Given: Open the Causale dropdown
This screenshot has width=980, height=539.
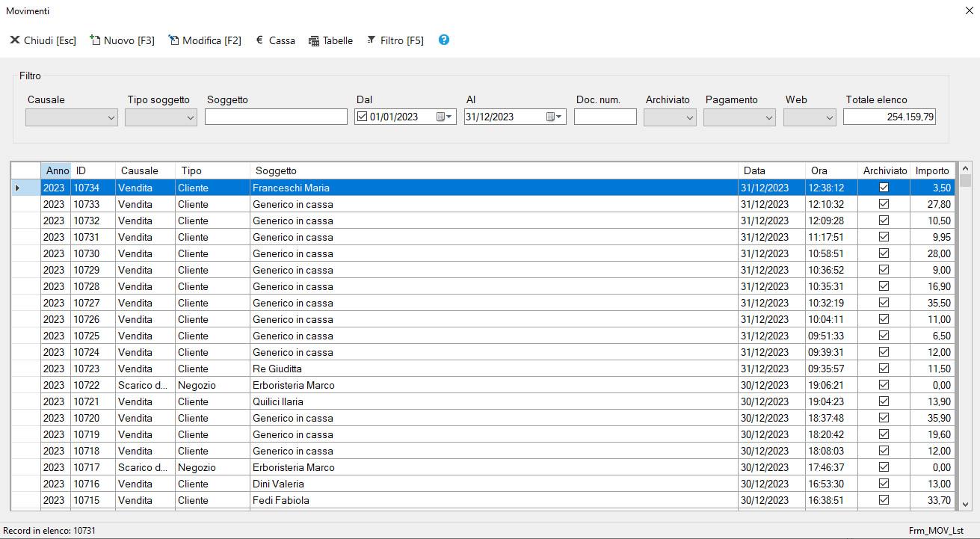Looking at the screenshot, I should coord(72,117).
